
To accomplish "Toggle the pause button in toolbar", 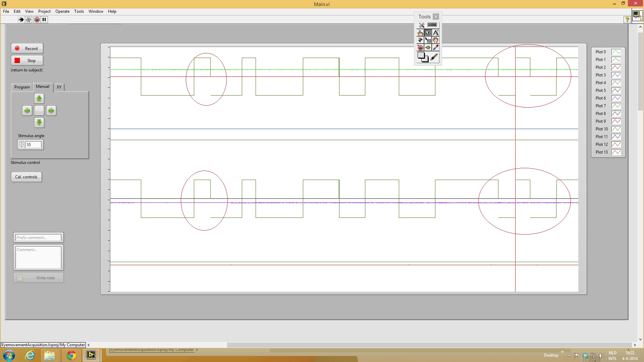I will (x=45, y=19).
